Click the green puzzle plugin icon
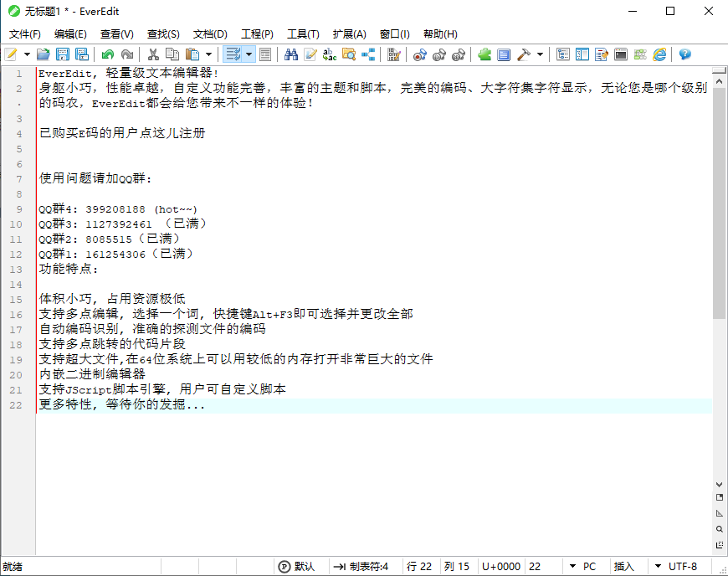This screenshot has height=576, width=728. [x=484, y=54]
